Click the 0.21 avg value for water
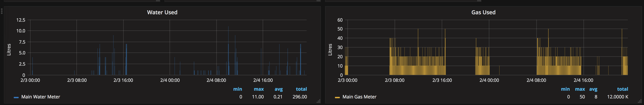644x105 pixels. point(278,97)
